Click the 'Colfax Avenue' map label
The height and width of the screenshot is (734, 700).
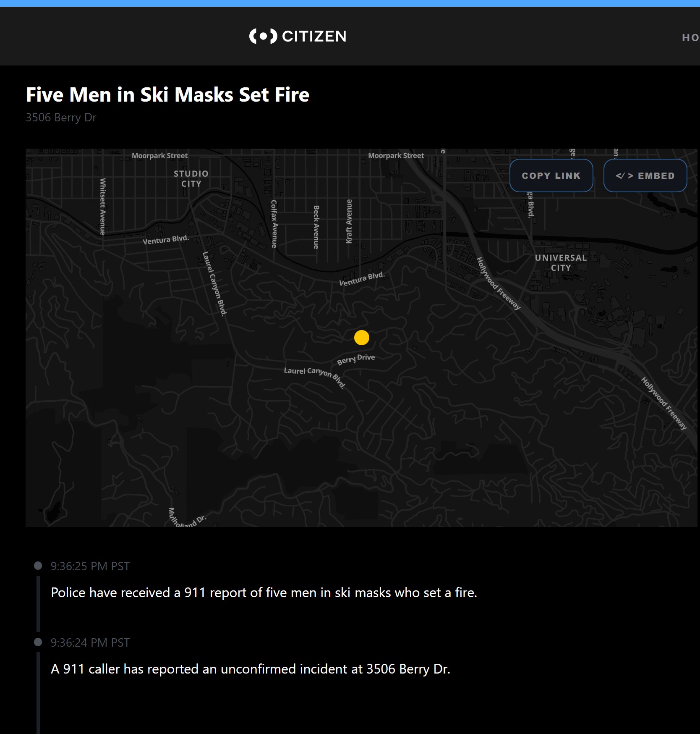pyautogui.click(x=274, y=224)
